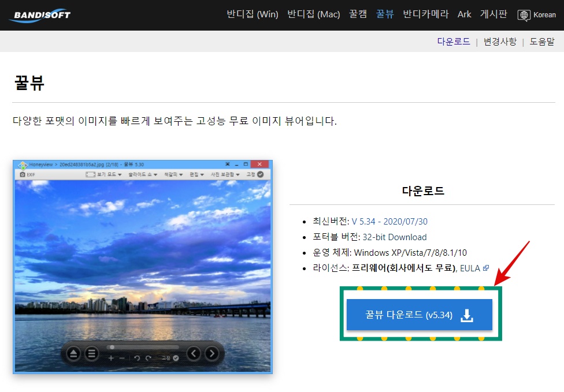Screen dimensions: 564x392
Task: Click text 'Windows XP/Vista/7/8/8.1/10'
Action: [x=410, y=253]
